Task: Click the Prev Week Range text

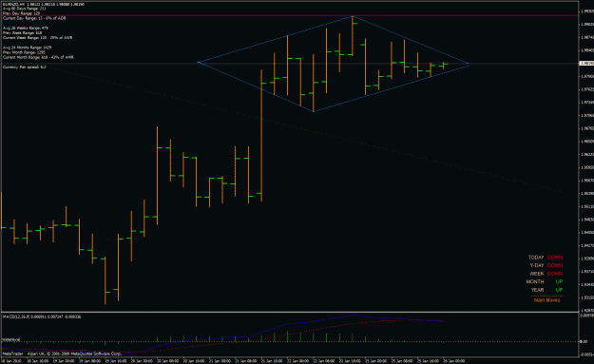Action: pyautogui.click(x=23, y=33)
